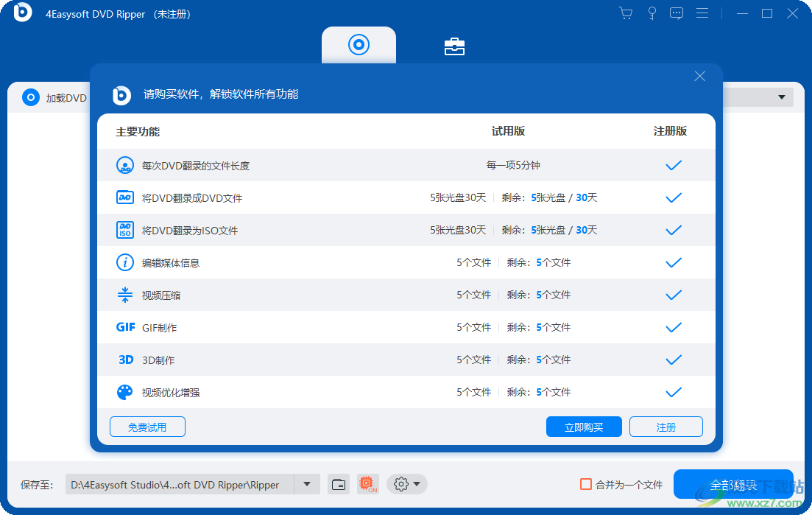Click the 4Easysoft logo in dialog header
Viewport: 812px width, 515px height.
(x=121, y=95)
